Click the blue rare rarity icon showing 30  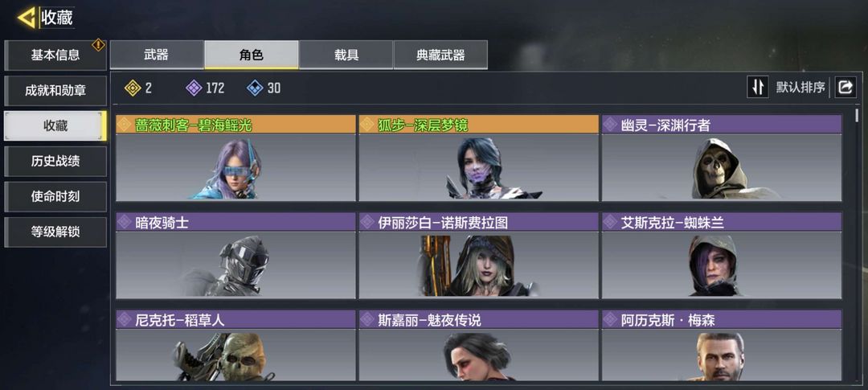255,88
